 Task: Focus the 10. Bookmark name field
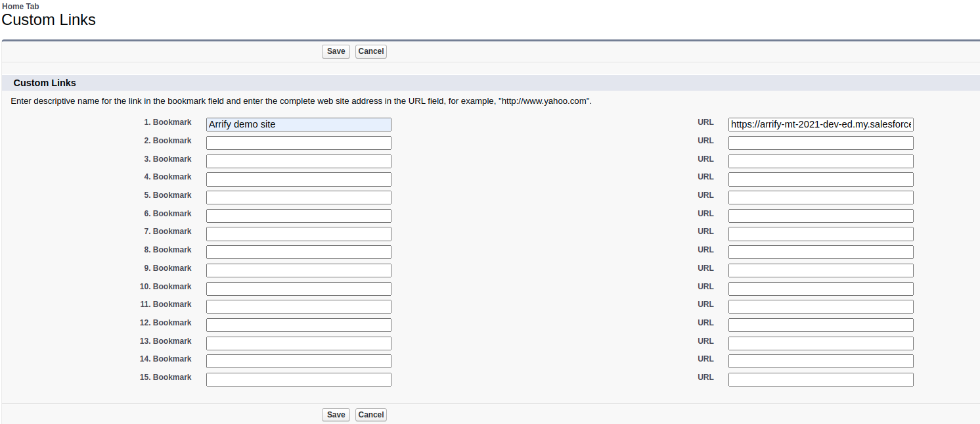coord(299,289)
